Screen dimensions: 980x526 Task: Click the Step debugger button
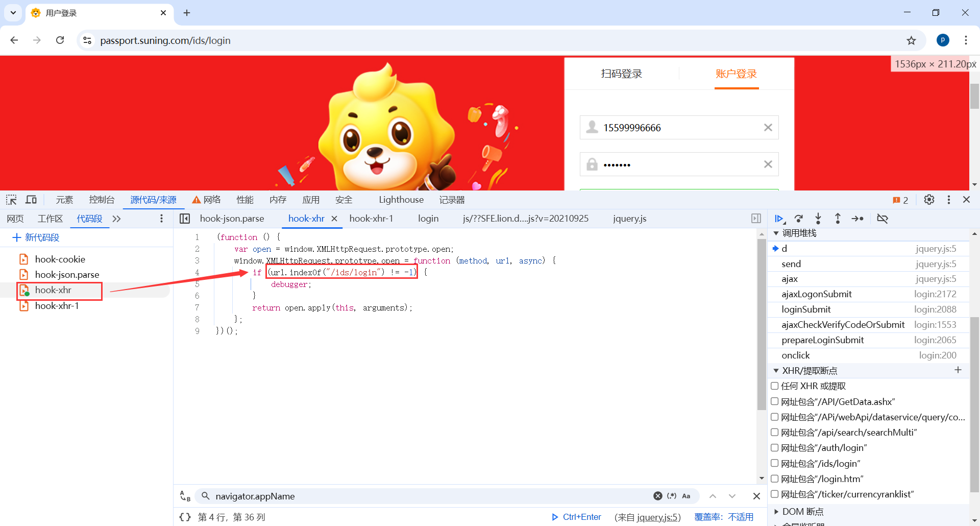point(857,219)
